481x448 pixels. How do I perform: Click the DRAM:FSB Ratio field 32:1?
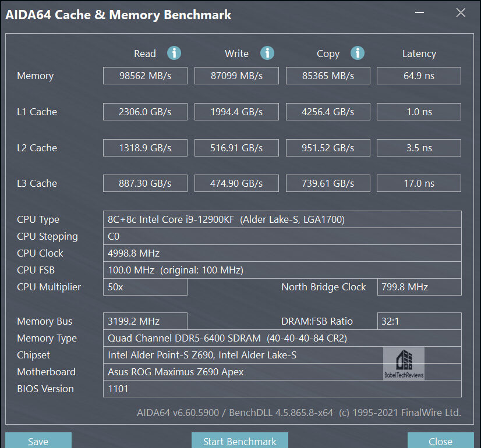419,321
